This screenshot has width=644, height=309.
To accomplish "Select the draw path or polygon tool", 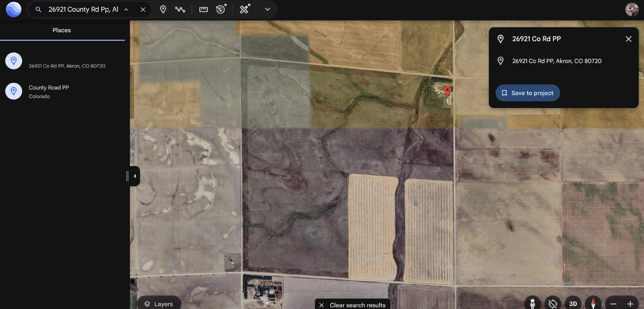I will point(180,10).
